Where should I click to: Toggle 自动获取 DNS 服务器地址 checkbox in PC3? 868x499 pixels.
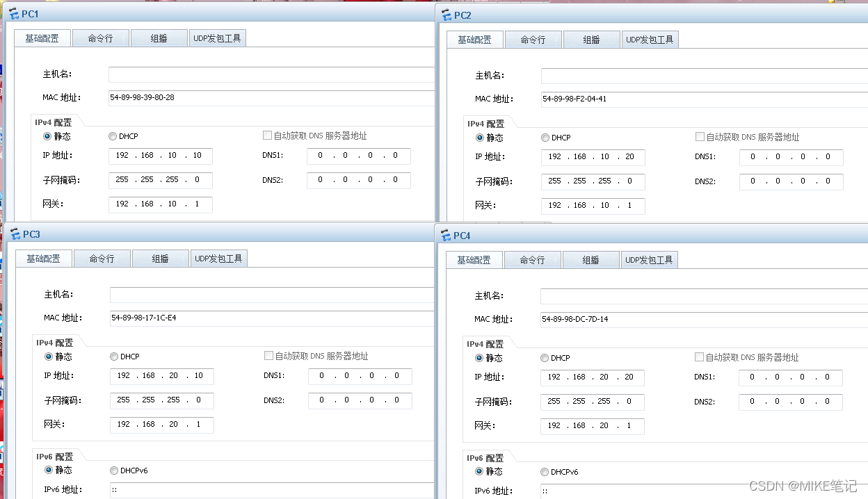click(269, 356)
